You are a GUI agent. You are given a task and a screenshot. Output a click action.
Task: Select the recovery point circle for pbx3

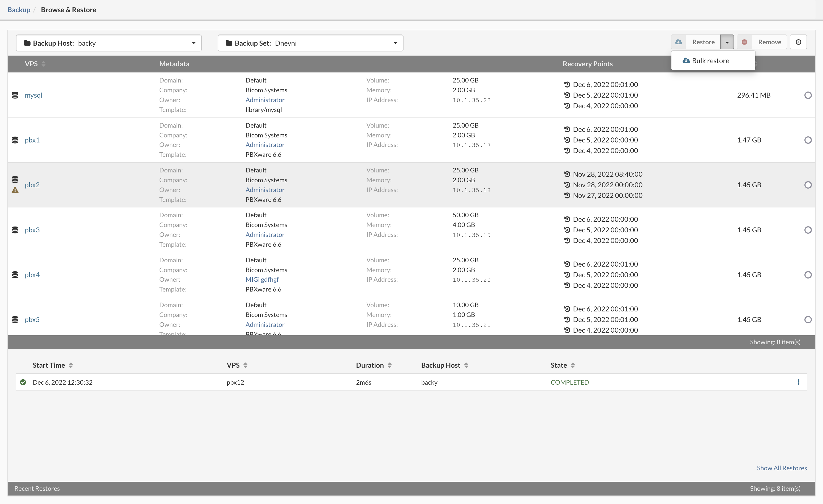coord(808,230)
